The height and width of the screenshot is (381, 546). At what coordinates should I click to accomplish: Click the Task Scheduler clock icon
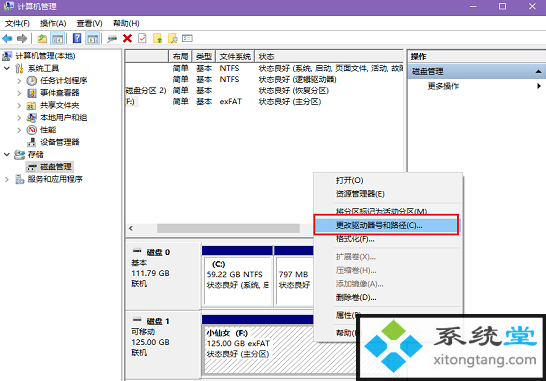[x=32, y=81]
